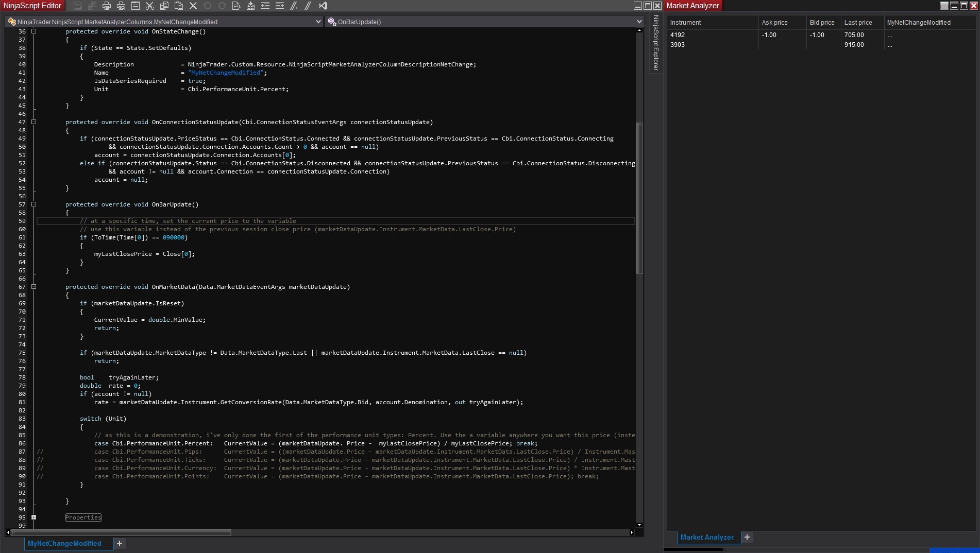The height and width of the screenshot is (553, 980).
Task: Click the Save All icon in the toolbar
Action: [92, 6]
